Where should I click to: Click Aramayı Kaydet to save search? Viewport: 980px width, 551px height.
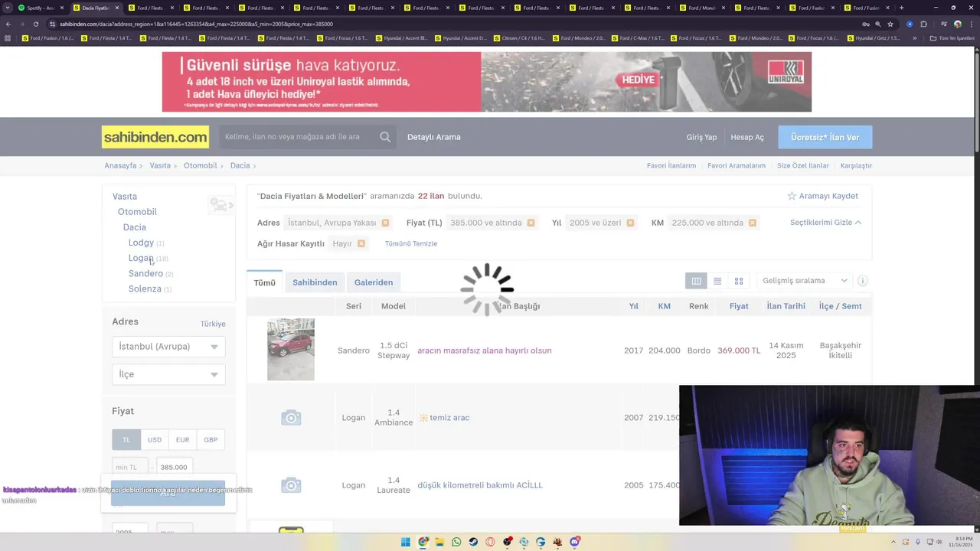(822, 196)
